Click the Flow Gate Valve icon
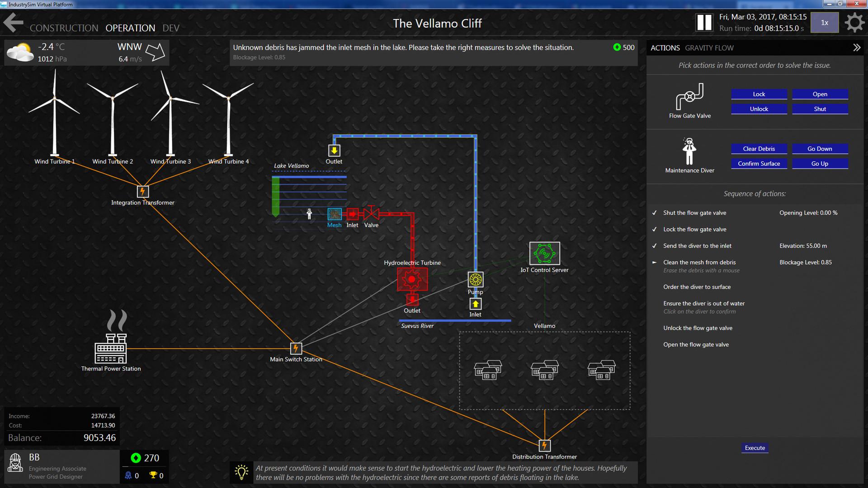Image resolution: width=868 pixels, height=488 pixels. coord(690,95)
